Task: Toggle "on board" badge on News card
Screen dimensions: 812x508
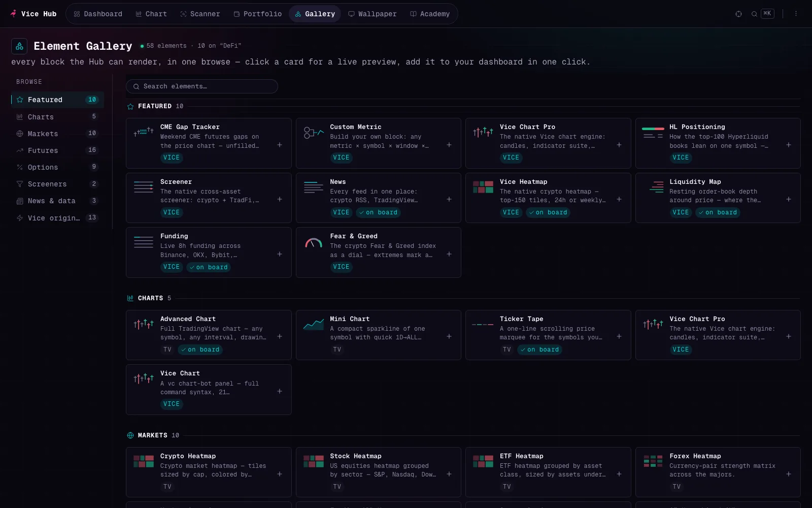Action: 378,212
